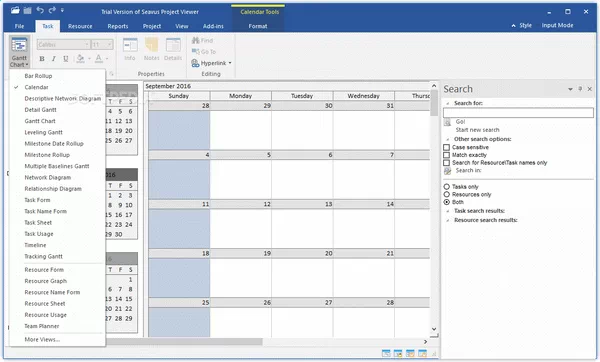Click the last view shortcut icon in status bar
The height and width of the screenshot is (362, 600).
tap(422, 354)
